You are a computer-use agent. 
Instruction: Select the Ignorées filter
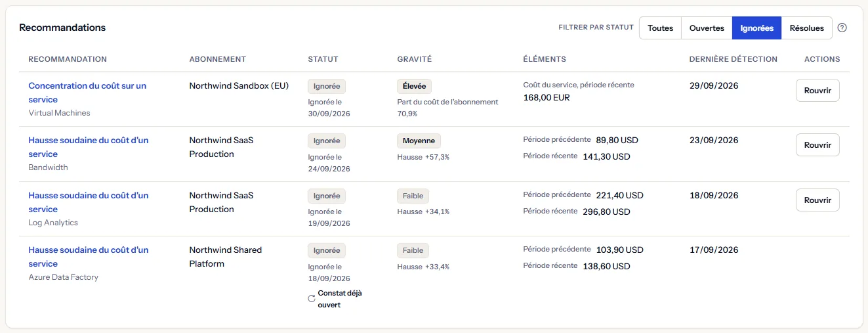pos(756,28)
